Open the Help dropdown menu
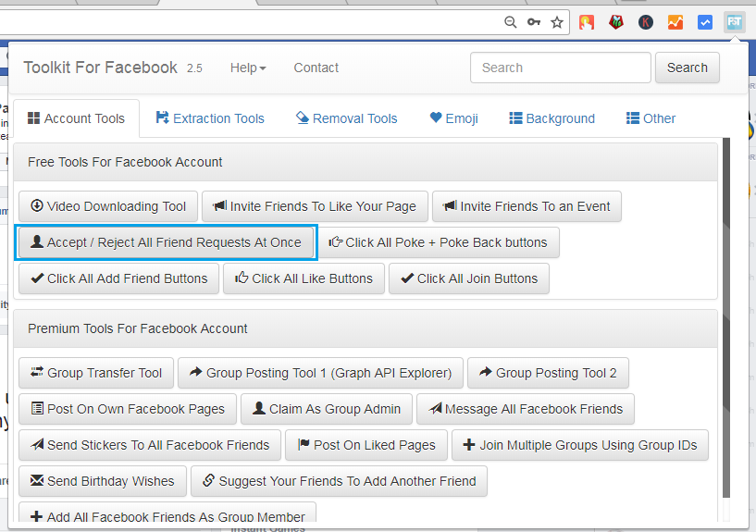 click(x=248, y=68)
